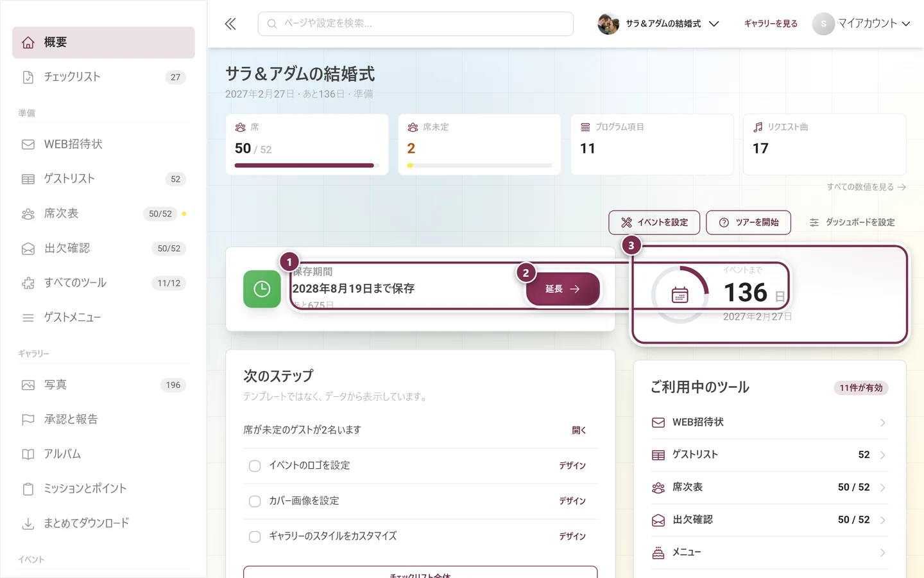Click the cake icon beside メニュー tool
Image resolution: width=924 pixels, height=578 pixels.
pos(658,552)
